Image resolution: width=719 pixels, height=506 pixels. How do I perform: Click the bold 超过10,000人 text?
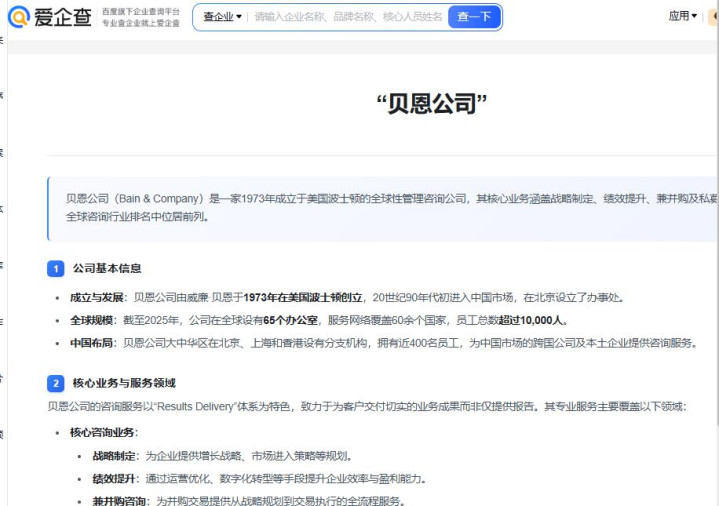coord(531,320)
